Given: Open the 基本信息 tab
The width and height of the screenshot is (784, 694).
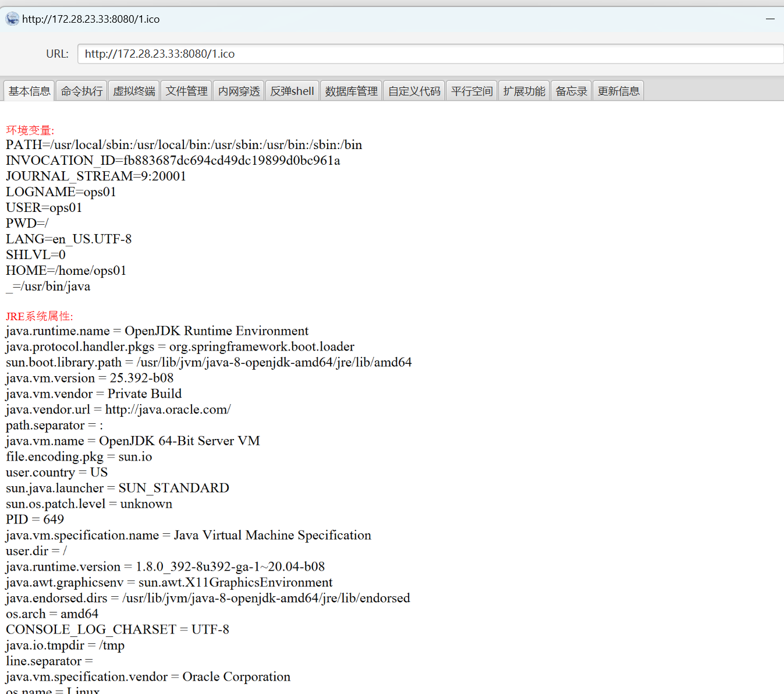Looking at the screenshot, I should pyautogui.click(x=29, y=91).
